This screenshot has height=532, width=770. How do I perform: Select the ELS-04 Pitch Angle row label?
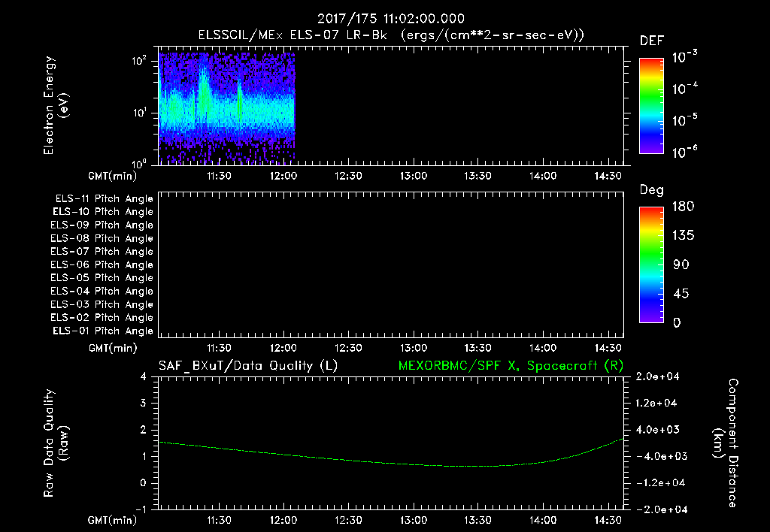102,291
